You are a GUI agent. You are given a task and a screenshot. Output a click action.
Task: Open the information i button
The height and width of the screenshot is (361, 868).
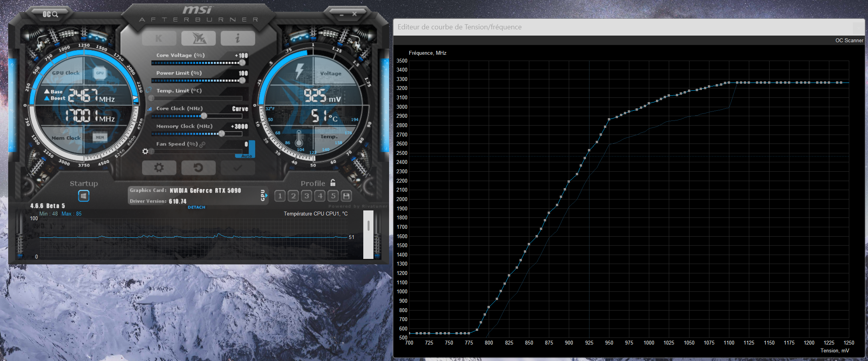tap(238, 38)
